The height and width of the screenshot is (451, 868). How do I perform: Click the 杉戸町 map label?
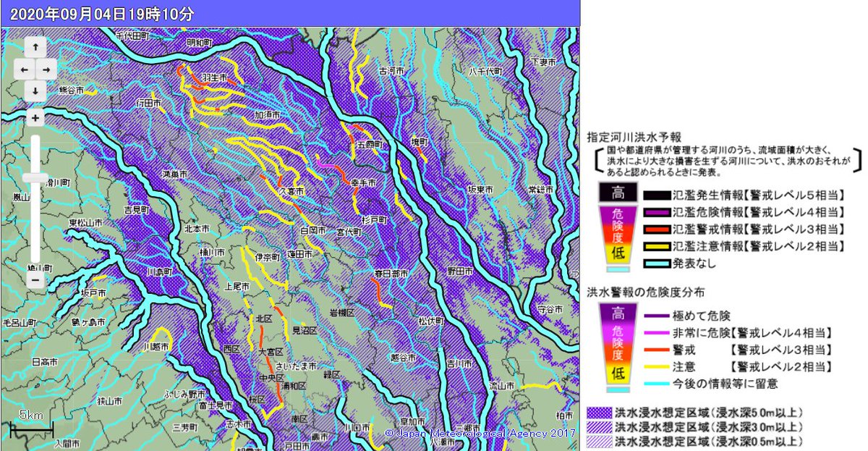coord(375,219)
